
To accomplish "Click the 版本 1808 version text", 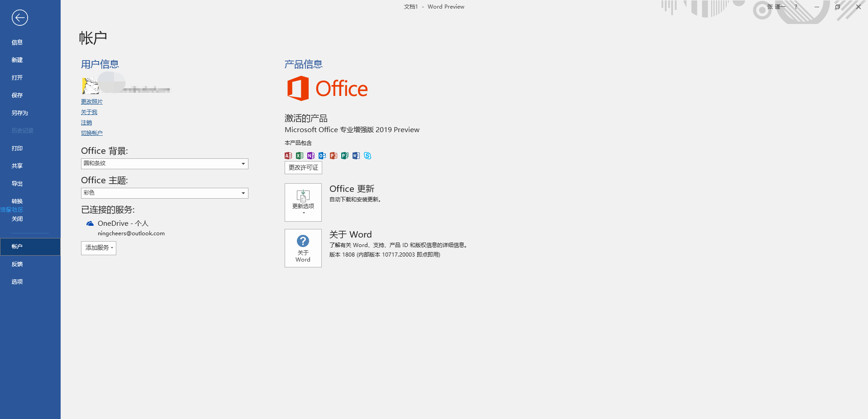I will tap(385, 255).
